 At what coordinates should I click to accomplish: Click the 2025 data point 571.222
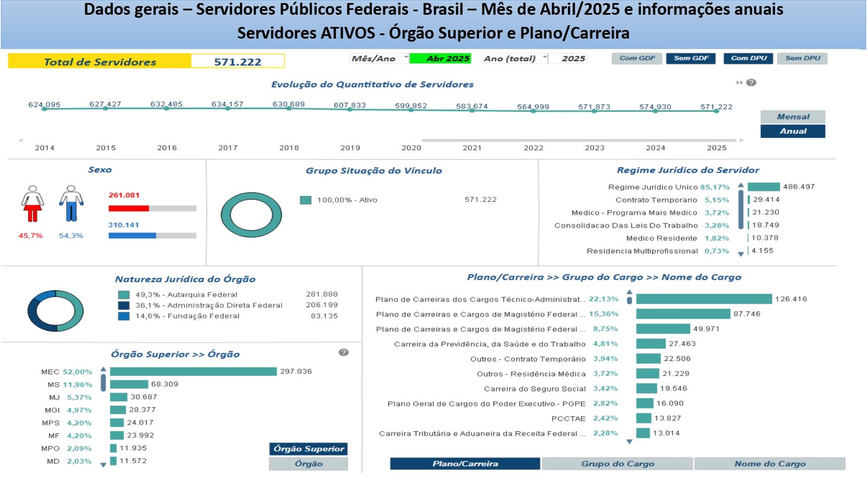pos(716,111)
